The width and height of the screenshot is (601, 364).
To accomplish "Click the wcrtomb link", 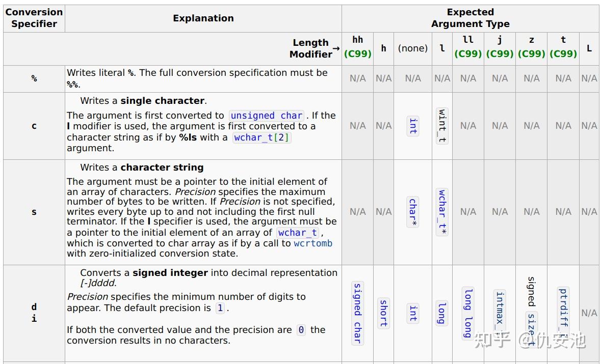I will coord(313,243).
